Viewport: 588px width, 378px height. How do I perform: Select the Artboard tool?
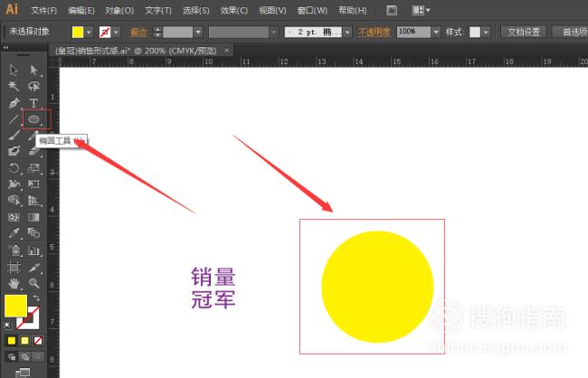(x=14, y=267)
